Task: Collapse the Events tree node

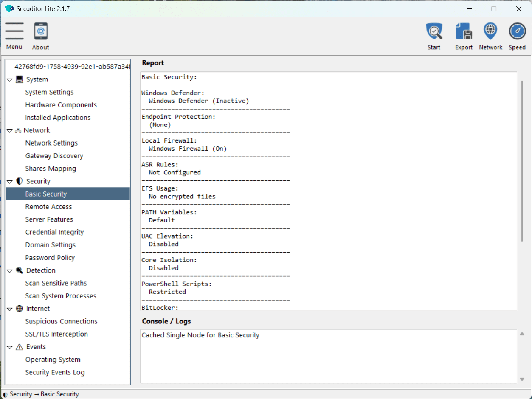Action: pos(10,347)
